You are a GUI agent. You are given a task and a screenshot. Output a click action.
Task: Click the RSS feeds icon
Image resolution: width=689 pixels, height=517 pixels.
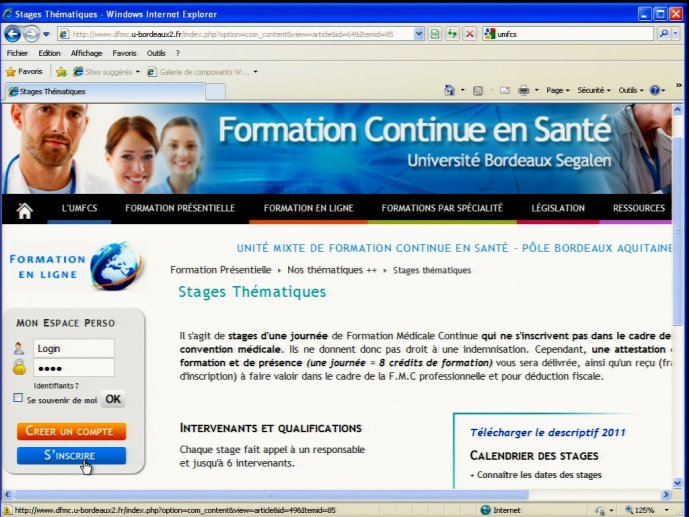(x=478, y=90)
